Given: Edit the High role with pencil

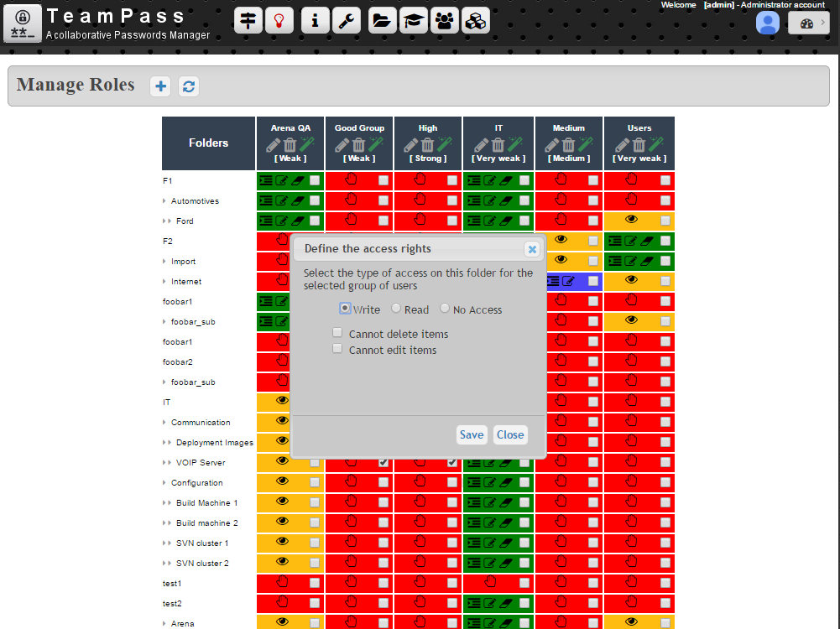Looking at the screenshot, I should [411, 144].
